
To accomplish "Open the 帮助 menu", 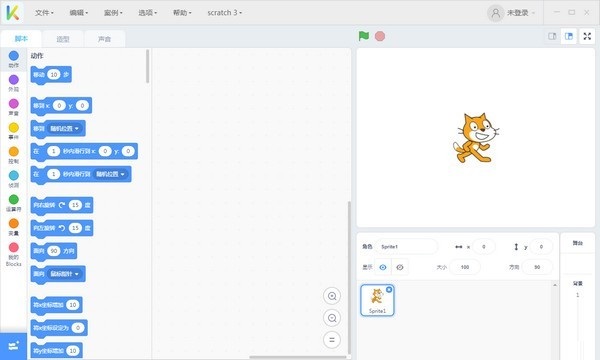I will 182,13.
